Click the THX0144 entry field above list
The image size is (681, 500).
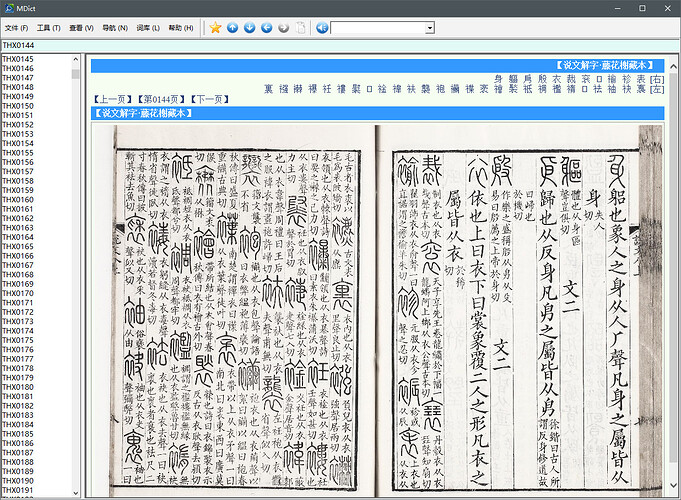[x=340, y=46]
